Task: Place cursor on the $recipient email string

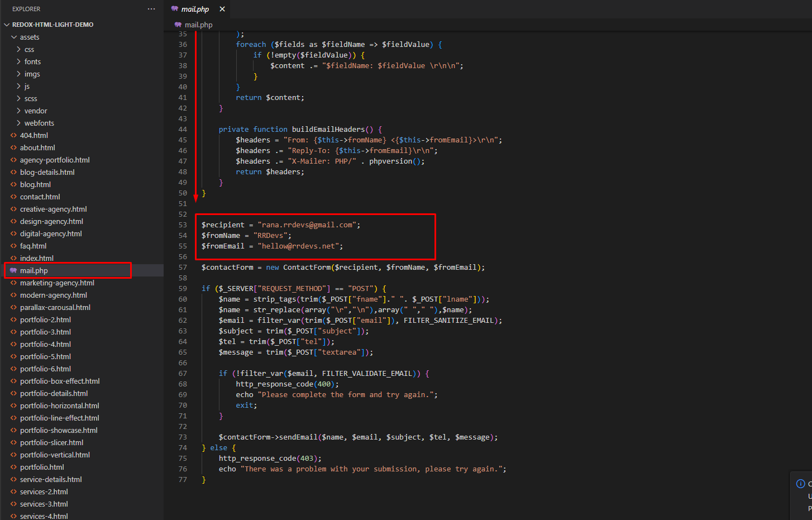Action: tap(307, 225)
